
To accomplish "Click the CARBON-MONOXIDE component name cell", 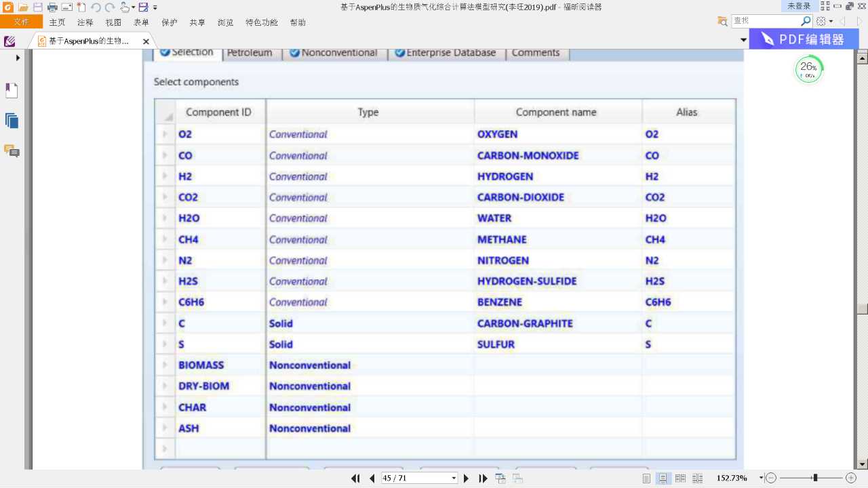I will (558, 155).
